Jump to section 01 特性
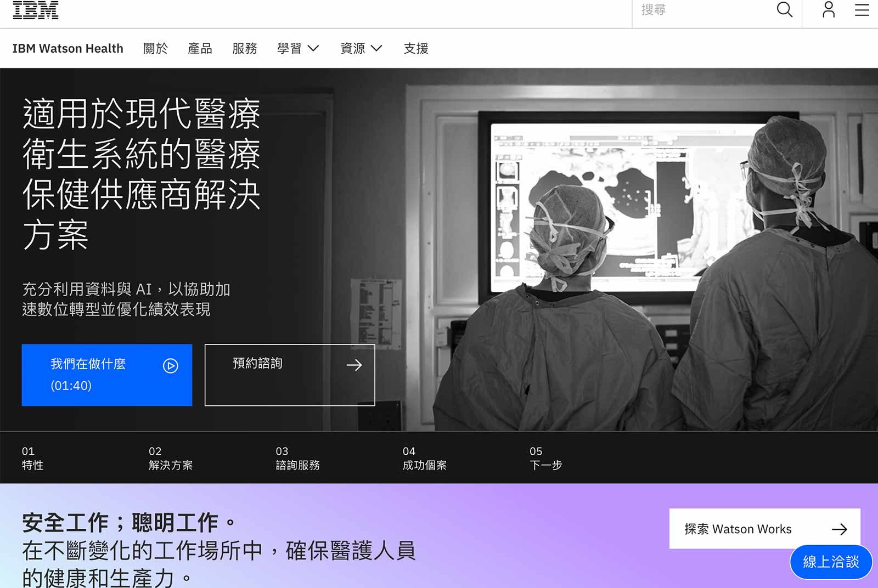Screen dimensions: 878x588 point(33,458)
